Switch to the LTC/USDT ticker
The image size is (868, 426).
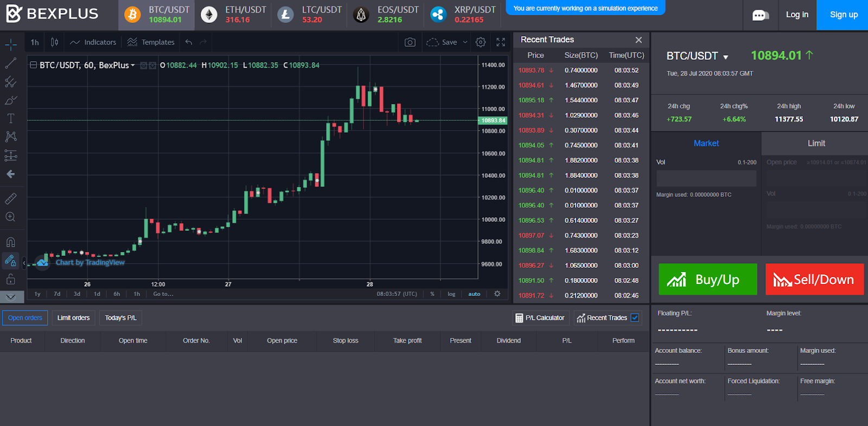pyautogui.click(x=309, y=15)
